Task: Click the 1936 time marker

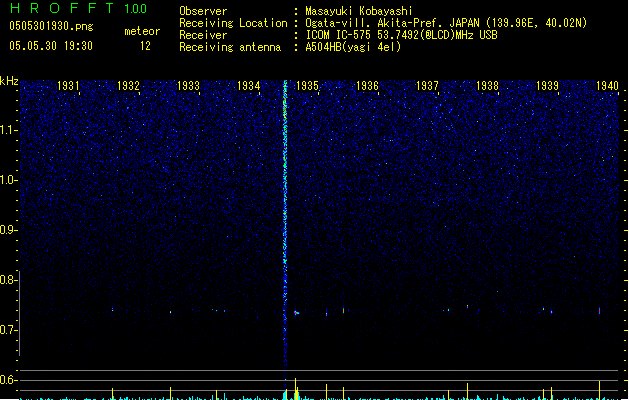Action: tap(367, 85)
